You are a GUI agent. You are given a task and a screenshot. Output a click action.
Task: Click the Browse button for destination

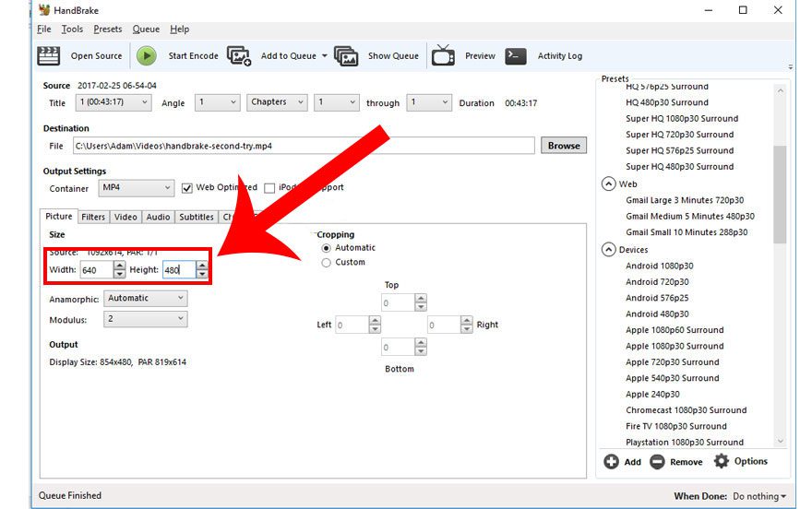coord(564,146)
